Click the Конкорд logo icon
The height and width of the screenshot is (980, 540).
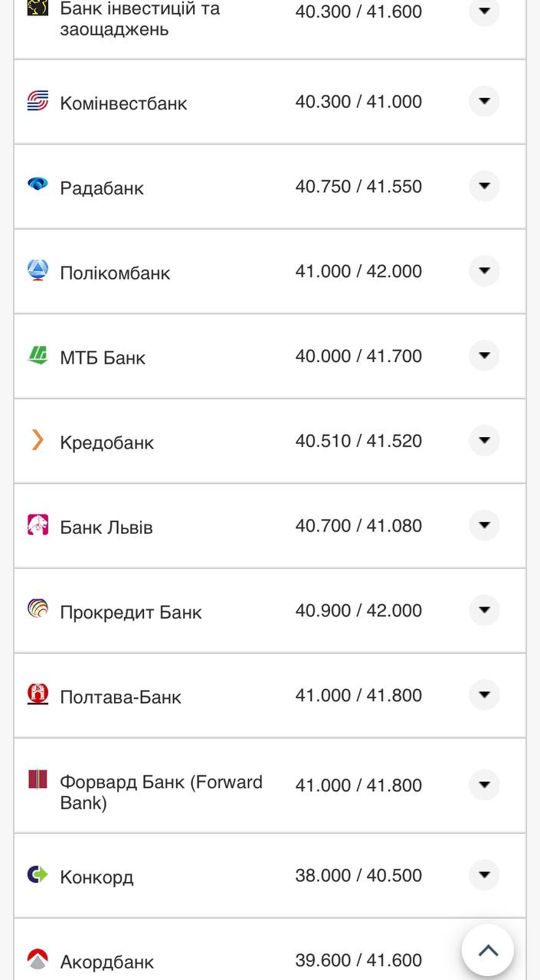pyautogui.click(x=38, y=874)
